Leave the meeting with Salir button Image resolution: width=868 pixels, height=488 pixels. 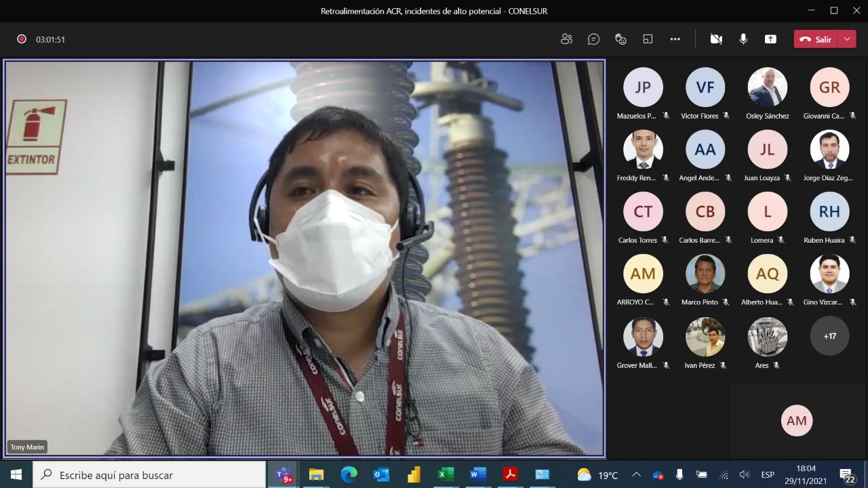816,39
